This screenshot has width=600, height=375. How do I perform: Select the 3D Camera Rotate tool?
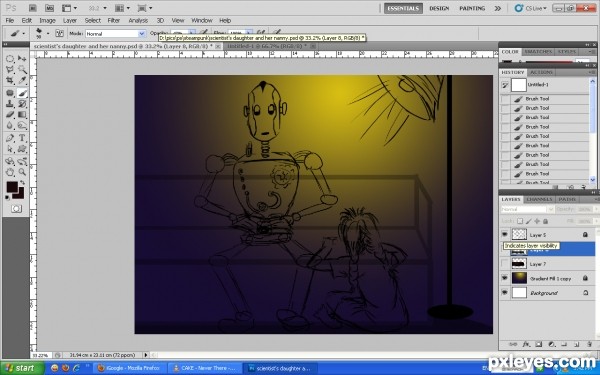coord(22,161)
